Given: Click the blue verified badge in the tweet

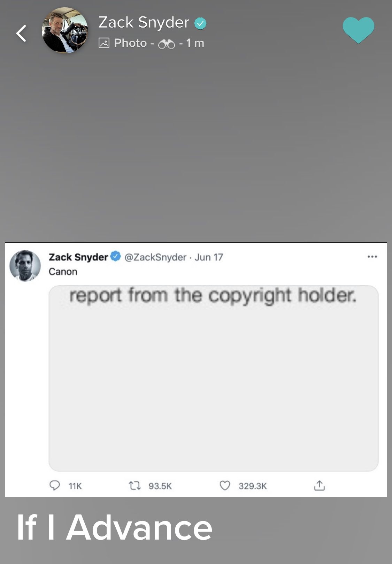Looking at the screenshot, I should coord(116,257).
